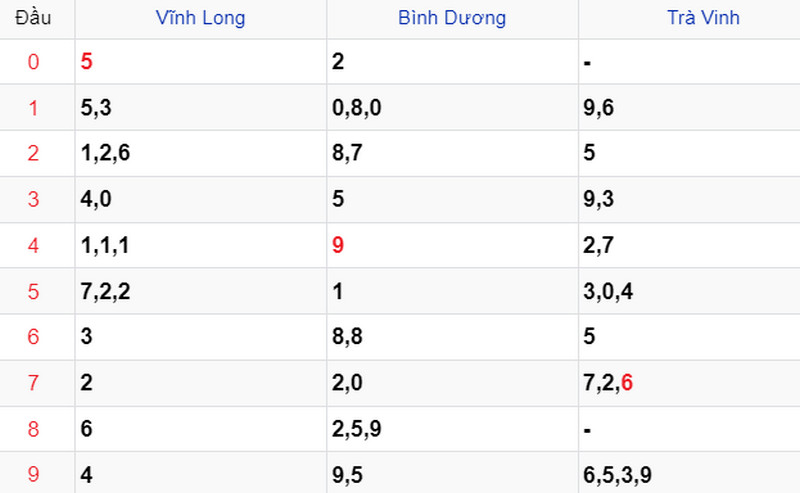Click the 3,0,4 cell under Trà Vinh

click(x=689, y=291)
